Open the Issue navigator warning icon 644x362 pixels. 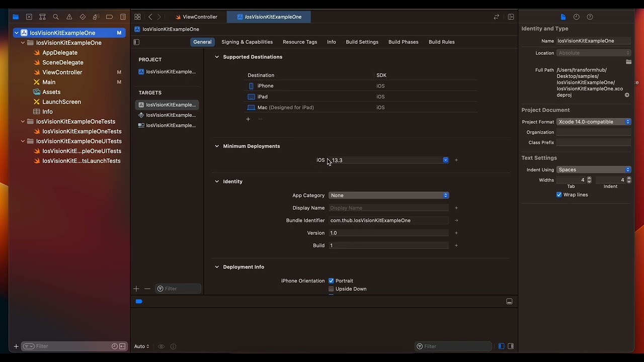pos(69,17)
